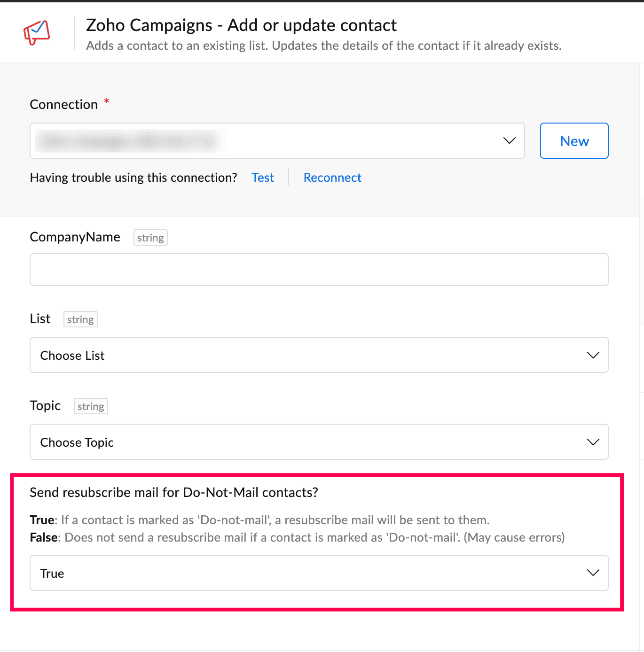Click the chevron arrow in True dropdown
Image resolution: width=644 pixels, height=652 pixels.
pyautogui.click(x=593, y=573)
